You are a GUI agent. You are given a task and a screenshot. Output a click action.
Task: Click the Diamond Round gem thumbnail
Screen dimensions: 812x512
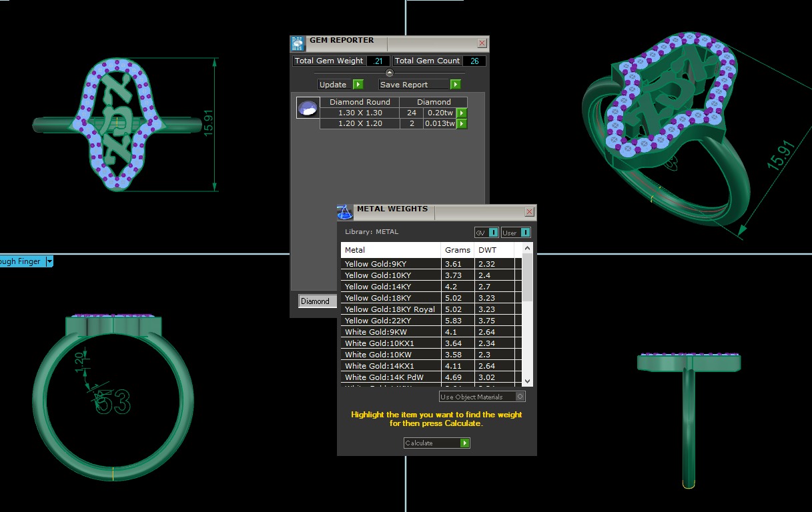308,109
